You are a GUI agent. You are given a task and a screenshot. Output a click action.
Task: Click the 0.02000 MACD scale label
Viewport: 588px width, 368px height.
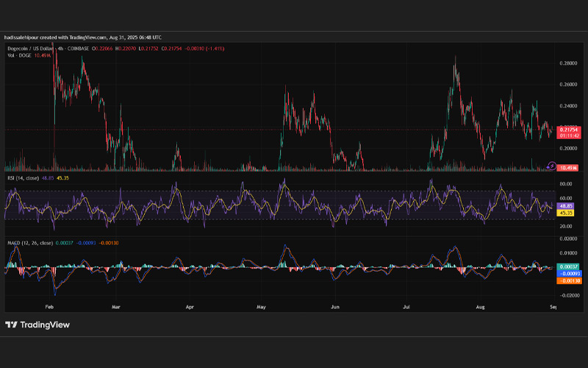[568, 238]
